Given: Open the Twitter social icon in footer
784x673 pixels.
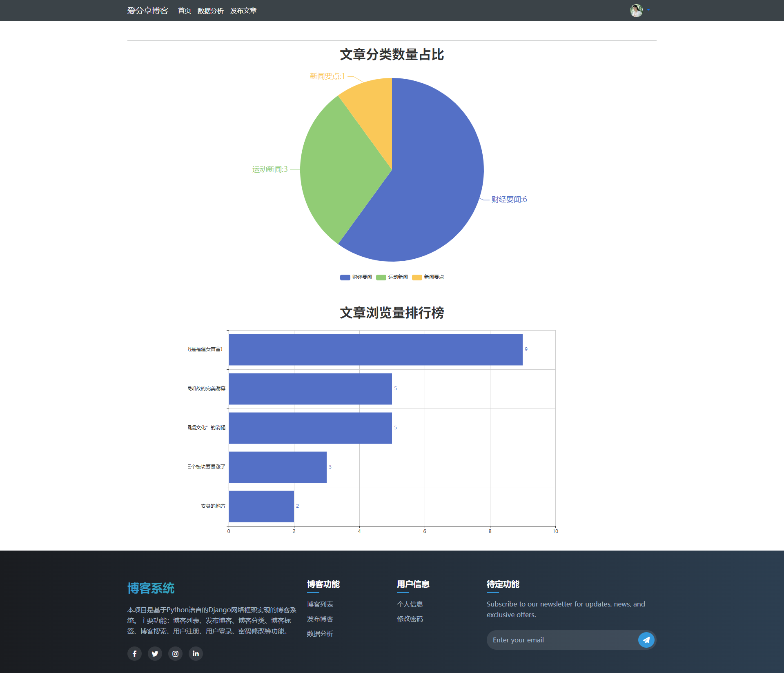Looking at the screenshot, I should point(155,653).
